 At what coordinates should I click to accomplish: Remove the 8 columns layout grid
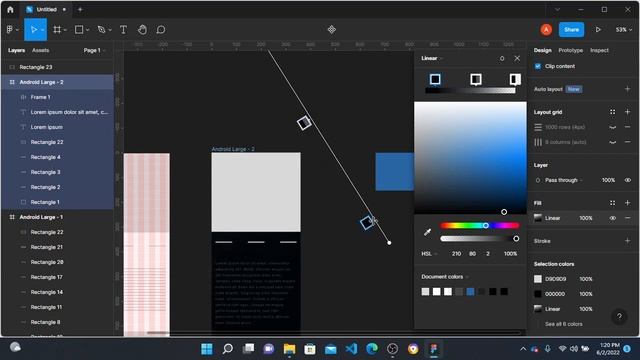pyautogui.click(x=627, y=142)
